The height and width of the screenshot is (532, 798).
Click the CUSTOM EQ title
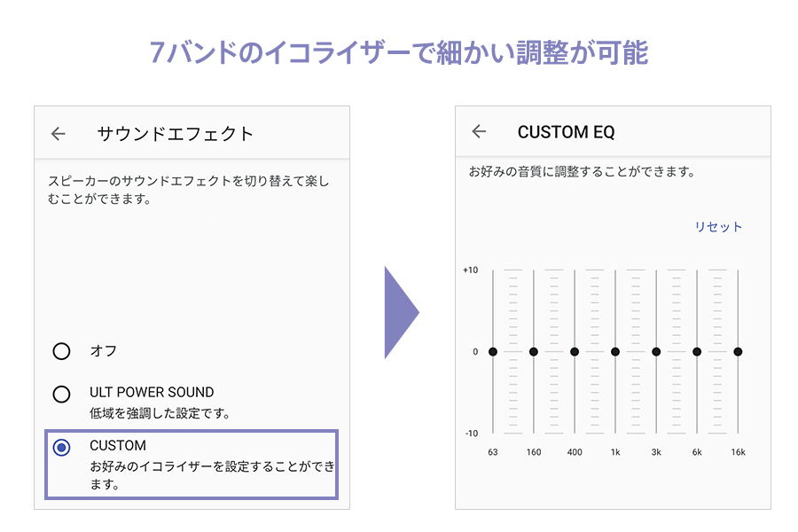pyautogui.click(x=566, y=133)
